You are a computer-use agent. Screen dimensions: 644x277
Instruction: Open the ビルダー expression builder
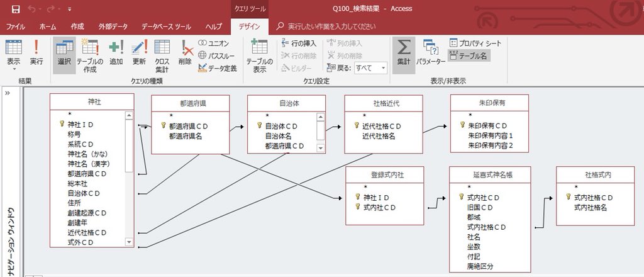pos(297,68)
